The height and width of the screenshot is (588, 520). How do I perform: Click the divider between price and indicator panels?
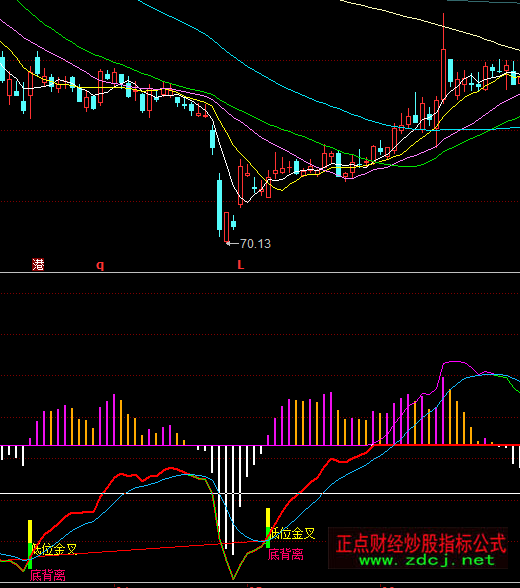pos(260,273)
